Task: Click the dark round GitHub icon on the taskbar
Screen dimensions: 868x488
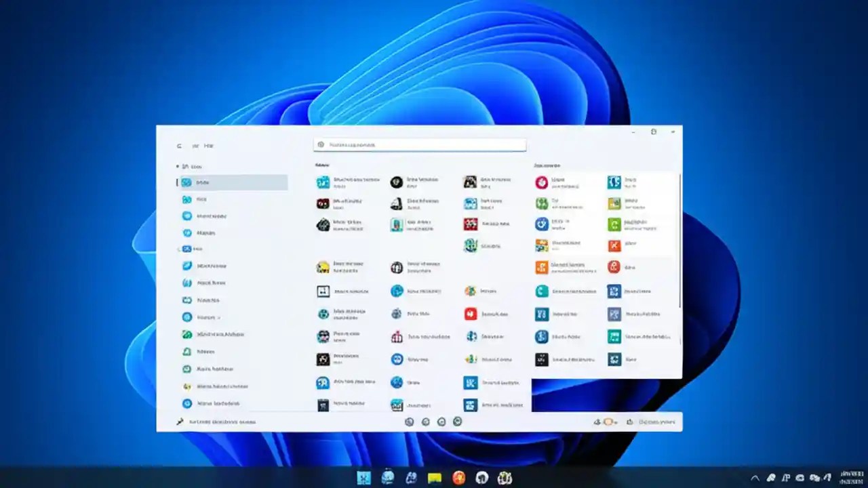Action: [481, 476]
